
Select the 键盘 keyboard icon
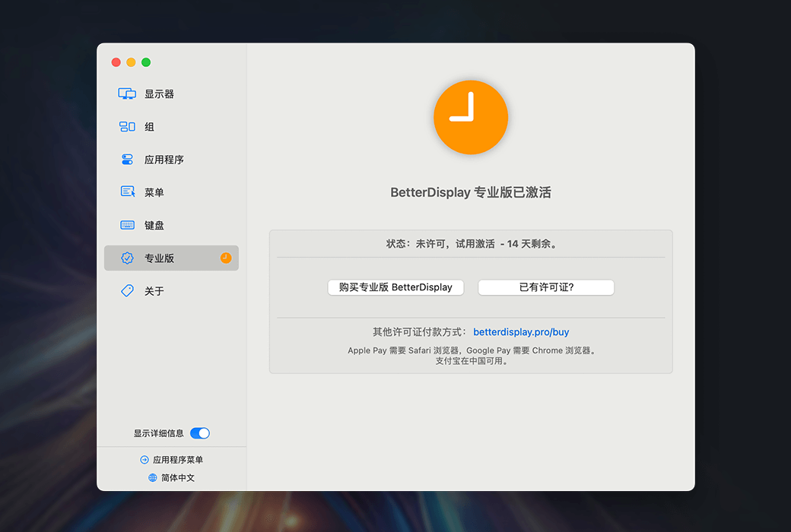[x=127, y=225]
